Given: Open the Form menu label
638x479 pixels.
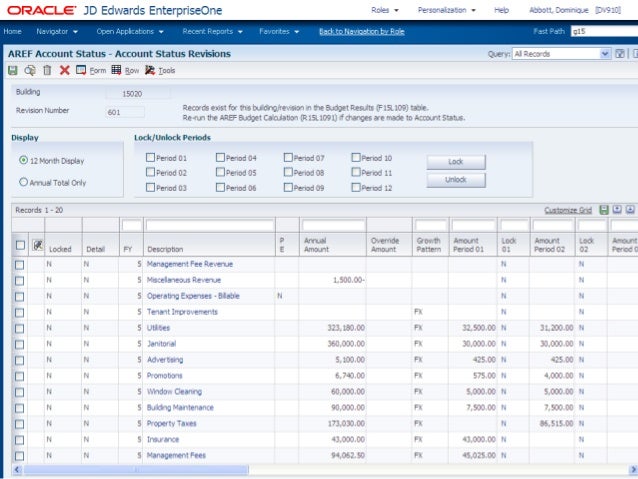Looking at the screenshot, I should coord(98,70).
